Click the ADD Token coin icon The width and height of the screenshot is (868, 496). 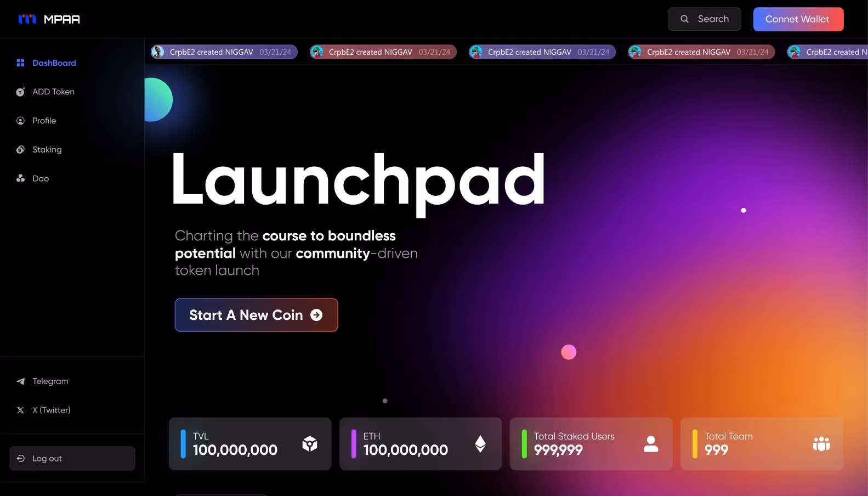pos(20,92)
